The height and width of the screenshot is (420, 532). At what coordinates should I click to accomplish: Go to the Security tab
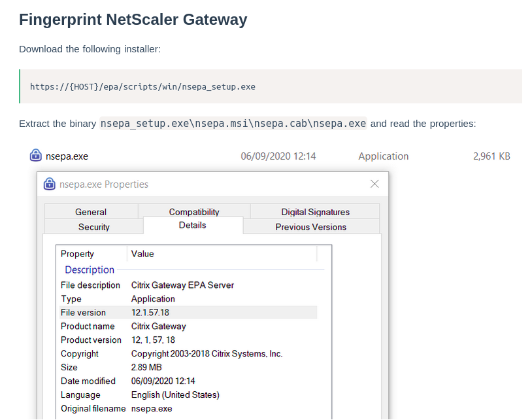pyautogui.click(x=93, y=227)
